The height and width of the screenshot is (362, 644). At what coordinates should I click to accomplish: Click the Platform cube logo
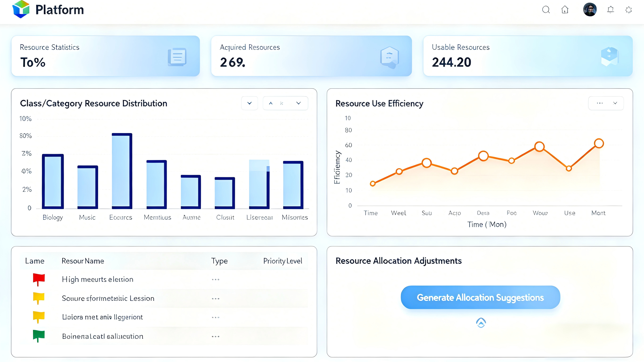(21, 9)
